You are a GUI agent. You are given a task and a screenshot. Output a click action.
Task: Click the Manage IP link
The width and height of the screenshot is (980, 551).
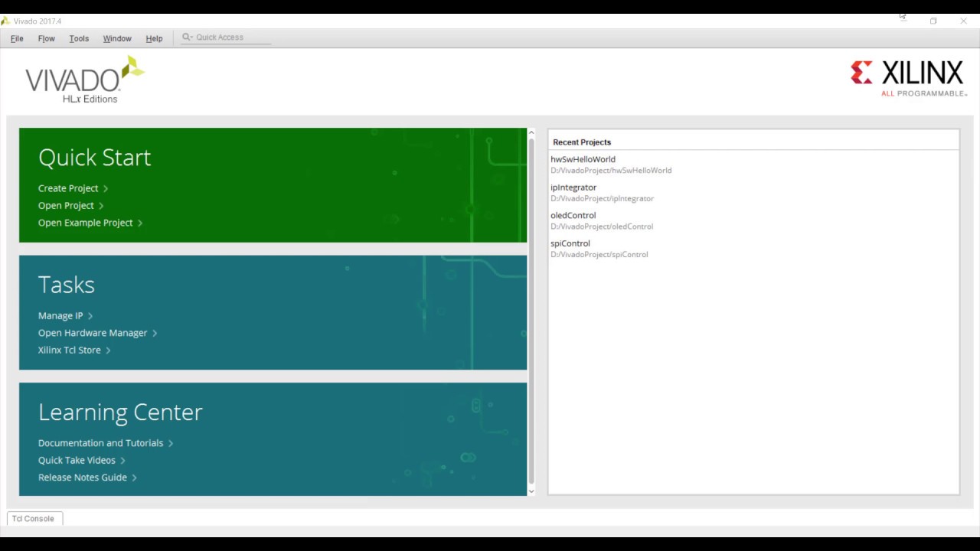[60, 315]
